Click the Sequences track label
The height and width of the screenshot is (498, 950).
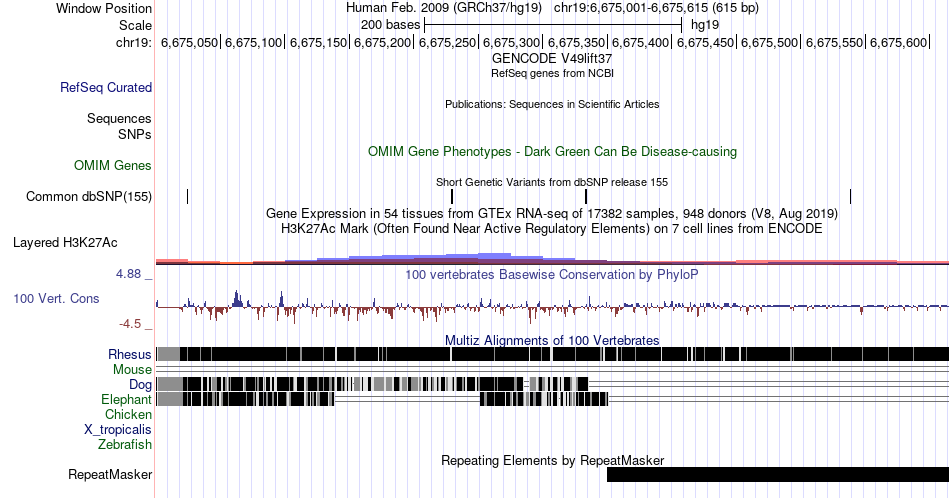pos(119,118)
